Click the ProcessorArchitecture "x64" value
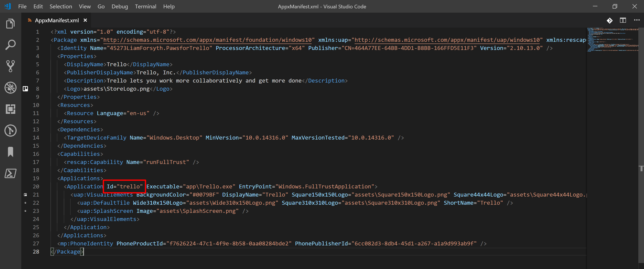The width and height of the screenshot is (644, 269). coord(297,48)
